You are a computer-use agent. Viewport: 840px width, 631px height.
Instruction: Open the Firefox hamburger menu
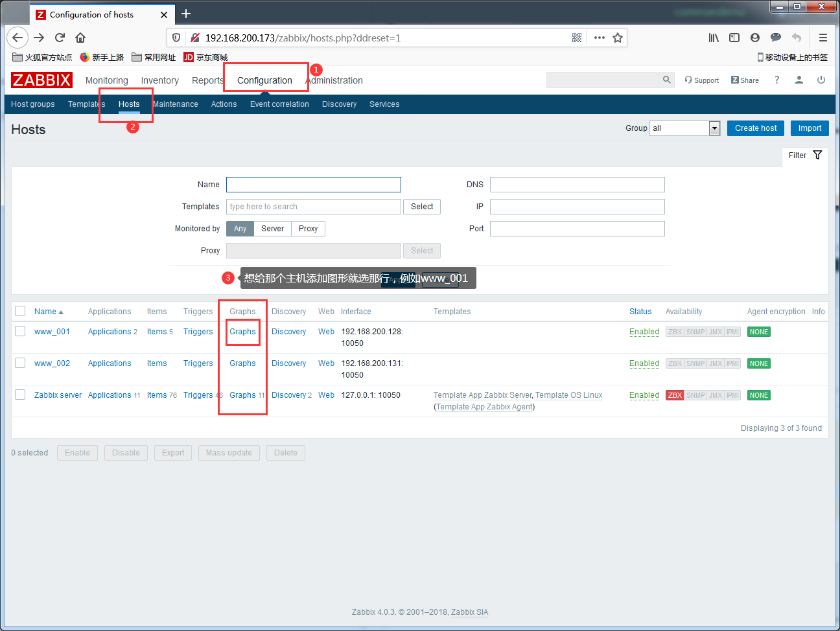click(823, 38)
